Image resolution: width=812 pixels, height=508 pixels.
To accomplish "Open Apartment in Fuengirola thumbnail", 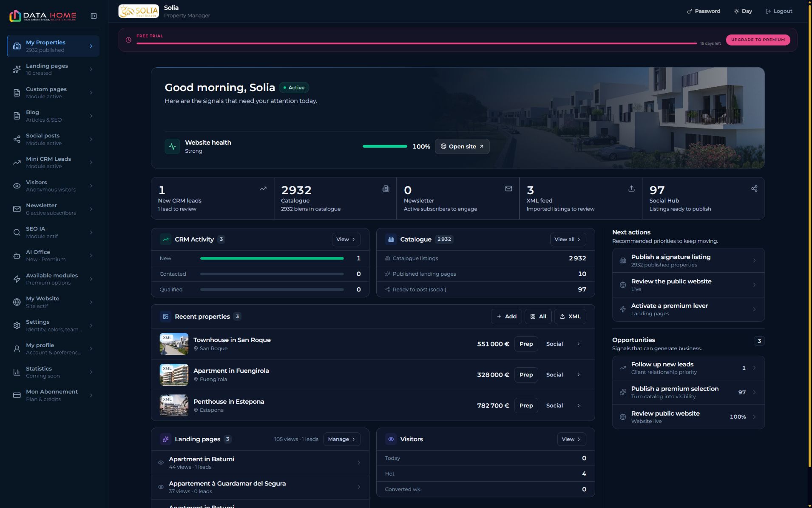I will pyautogui.click(x=174, y=375).
